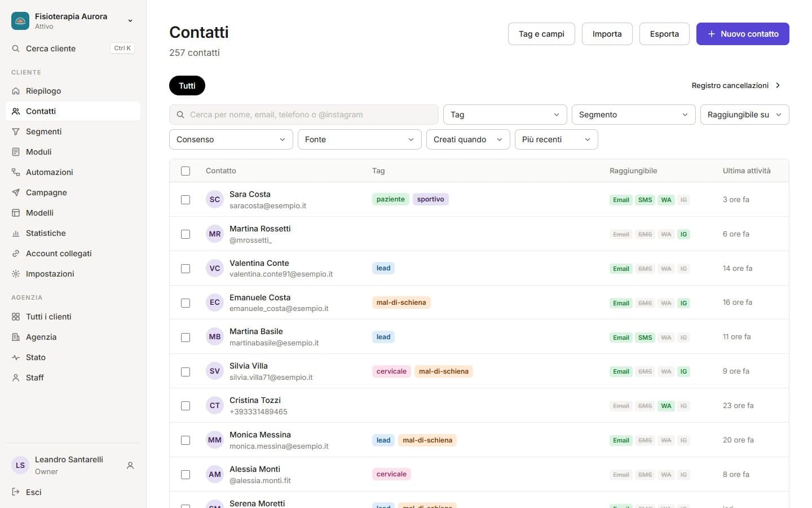Click the SMS badge on Martina Basile's row
This screenshot has width=812, height=508.
(645, 338)
